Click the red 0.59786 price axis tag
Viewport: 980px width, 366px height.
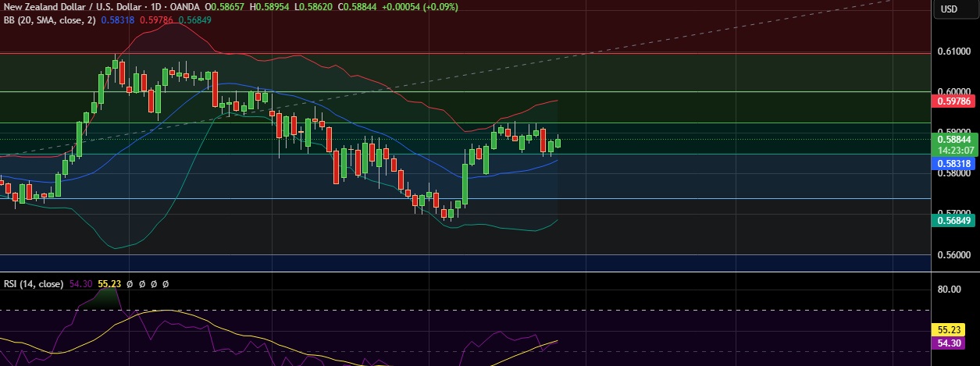(x=953, y=101)
